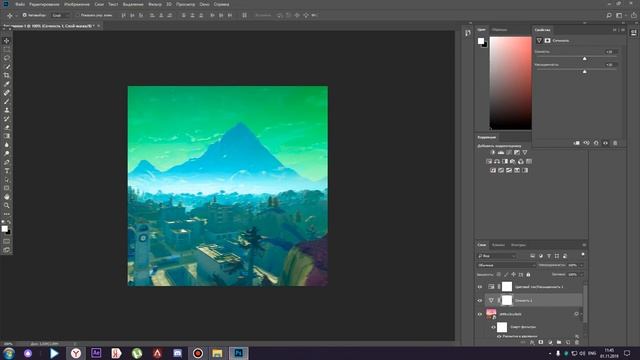The image size is (640, 360).
Task: Close the open document tab
Action: click(98, 26)
